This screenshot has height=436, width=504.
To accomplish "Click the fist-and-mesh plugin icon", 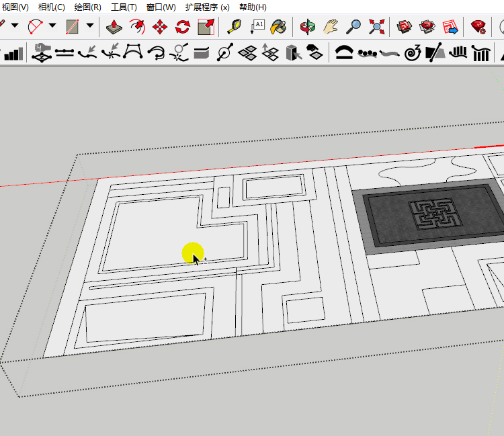I will [42, 52].
